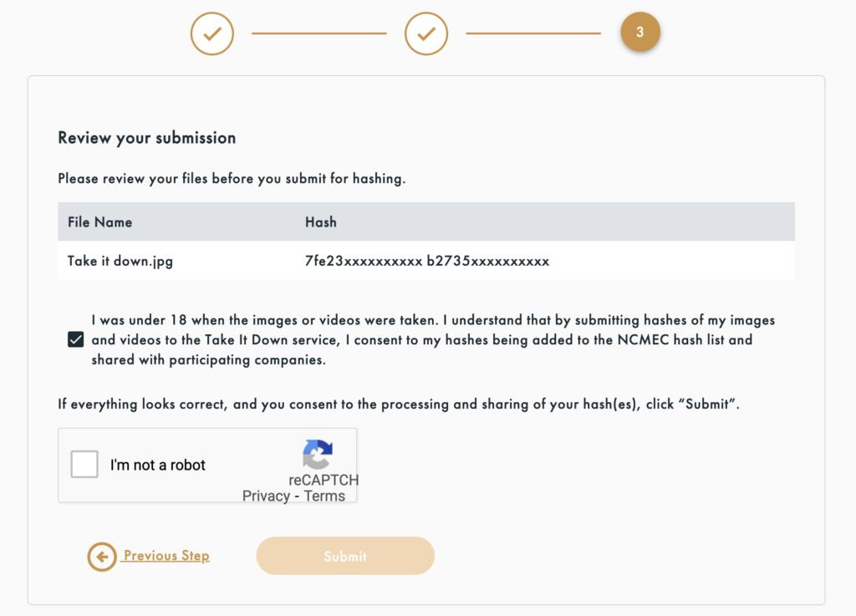
Task: Click the step 2 checkmark circle
Action: click(426, 33)
